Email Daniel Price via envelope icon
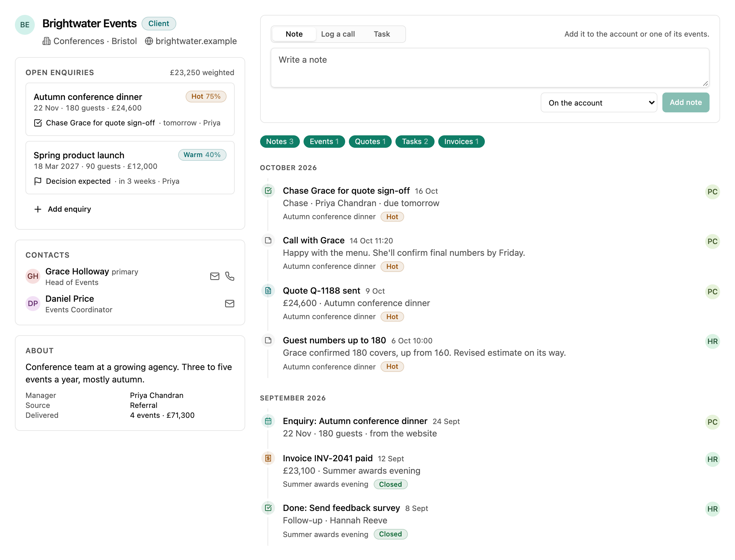Screen dimensions: 735x560 point(230,304)
